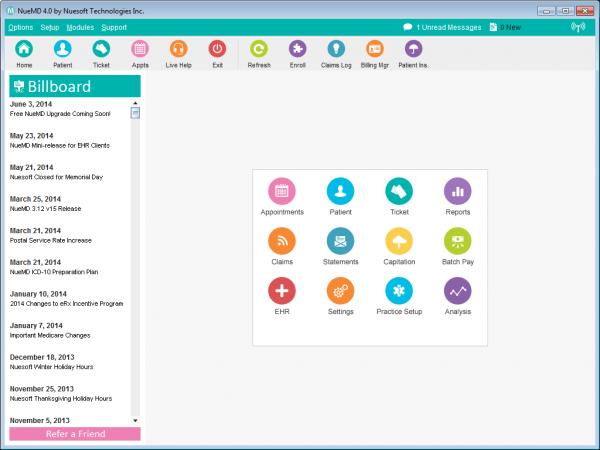Click the Billboard panel header

coord(75,86)
